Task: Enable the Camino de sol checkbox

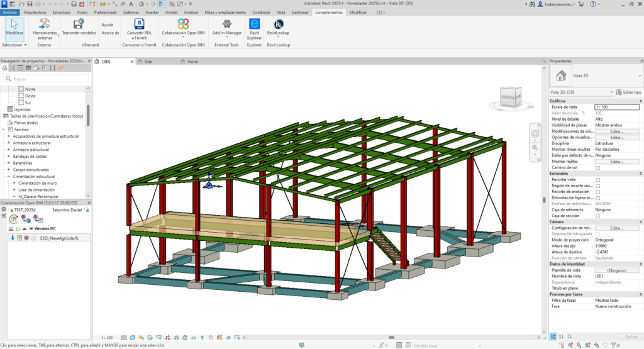Action: [597, 168]
